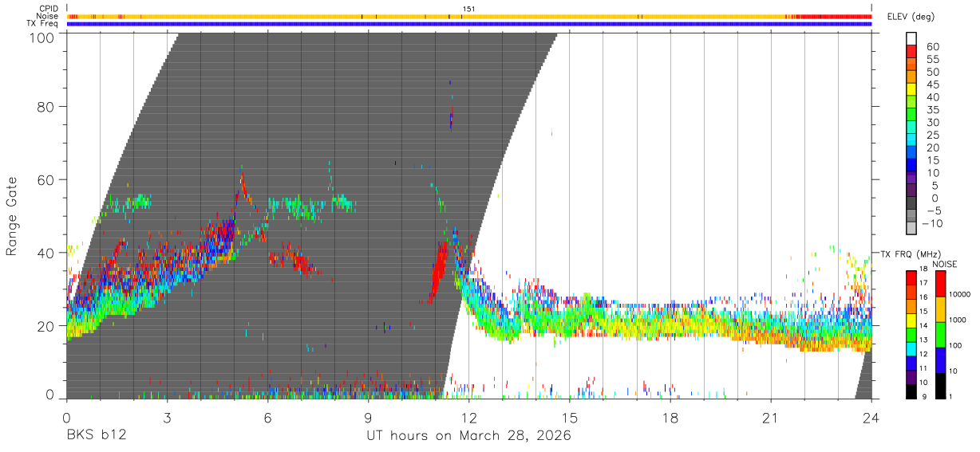Viewport: 980px width, 452px height.
Task: Click the 'Range Gate' y-axis label
Action: click(12, 216)
